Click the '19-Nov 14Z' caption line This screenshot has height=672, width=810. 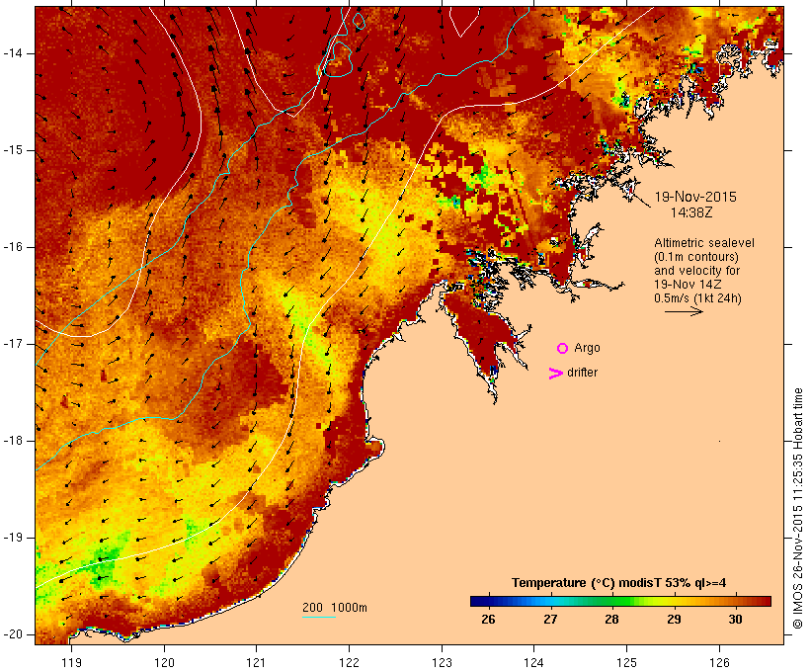pyautogui.click(x=688, y=285)
